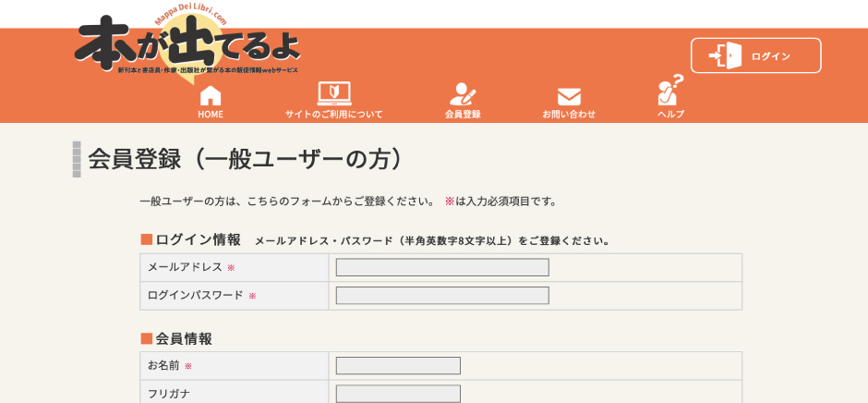Click the 会員情報 section heading
This screenshot has width=868, height=403.
(x=183, y=338)
